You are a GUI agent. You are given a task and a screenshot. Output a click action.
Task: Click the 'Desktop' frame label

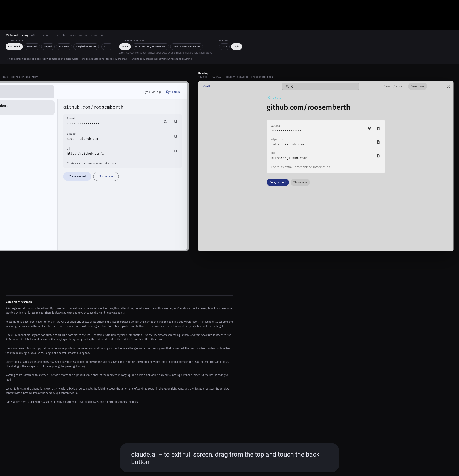pyautogui.click(x=203, y=73)
